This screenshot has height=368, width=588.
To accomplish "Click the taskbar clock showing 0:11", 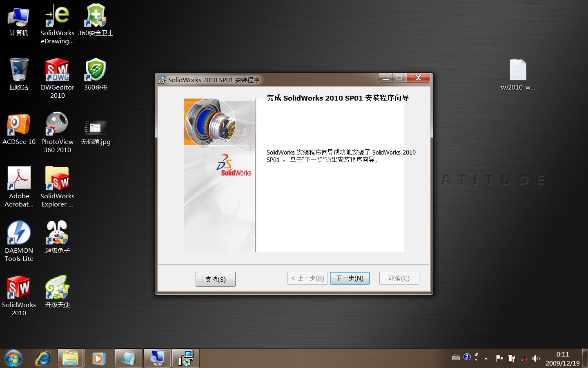I will tap(563, 355).
